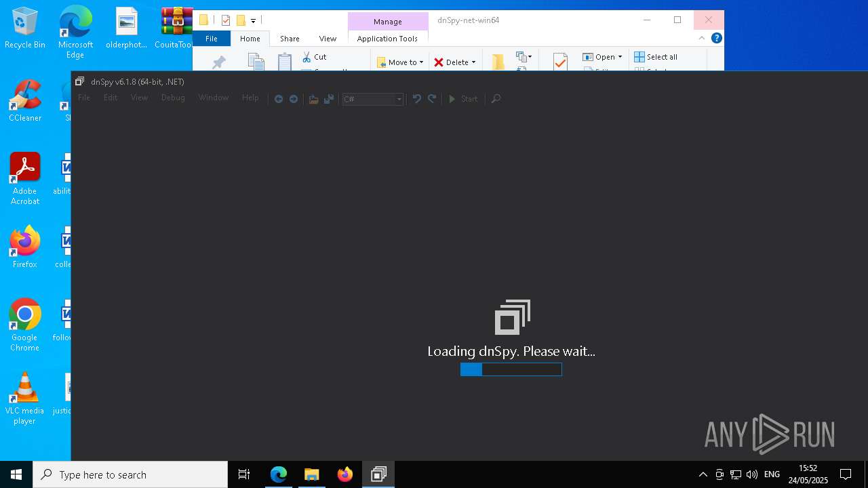Click the Firefox desktop shortcut

25,247
